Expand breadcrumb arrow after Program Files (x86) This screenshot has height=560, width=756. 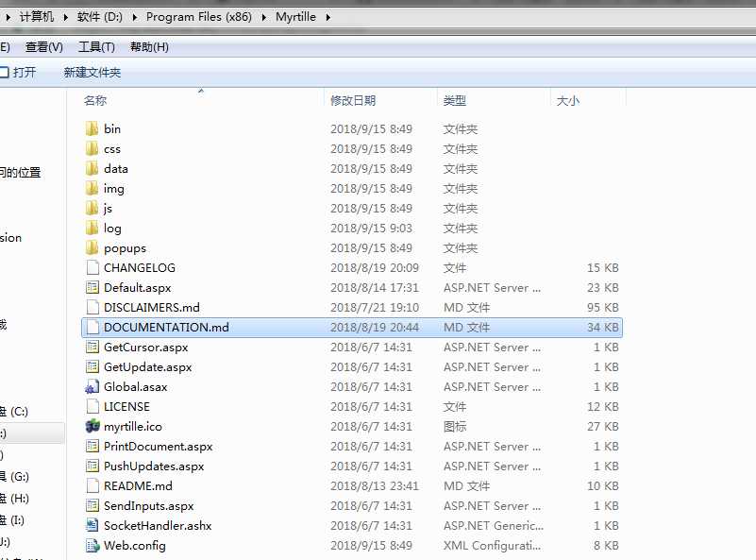[x=263, y=17]
